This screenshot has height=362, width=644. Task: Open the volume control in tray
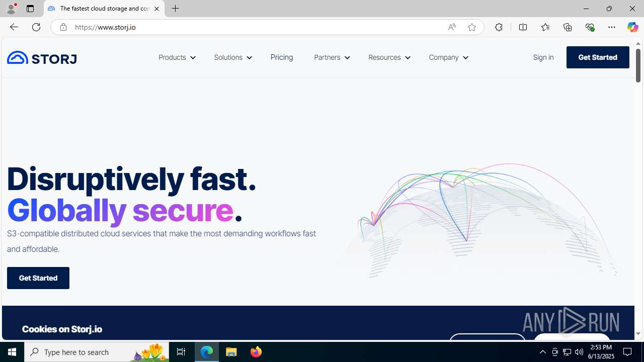[579, 352]
